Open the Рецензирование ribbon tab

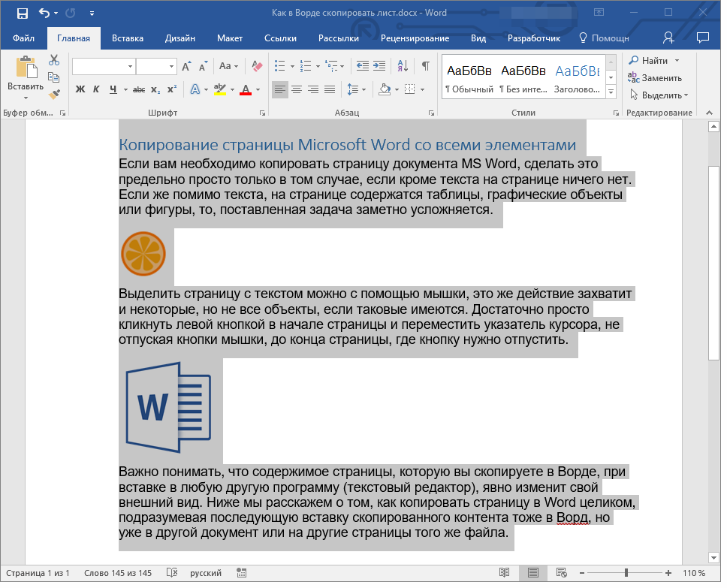pos(415,38)
